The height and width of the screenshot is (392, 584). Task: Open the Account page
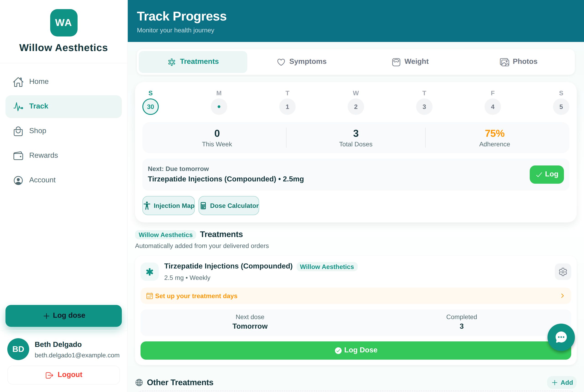click(64, 180)
